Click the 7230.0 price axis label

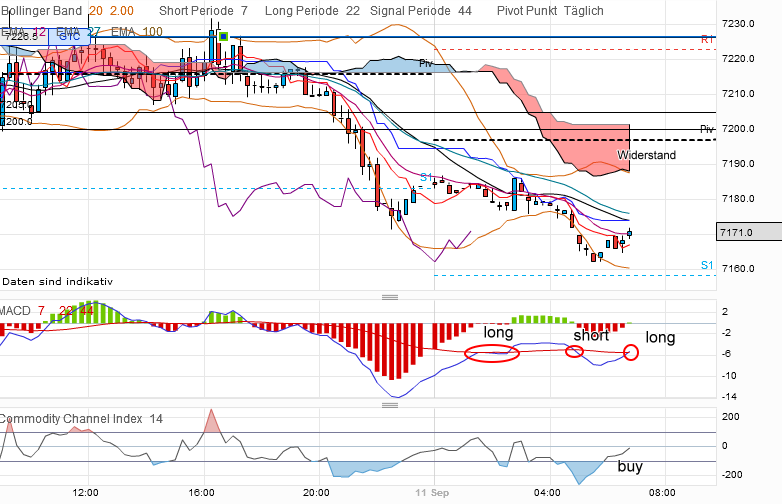click(738, 23)
